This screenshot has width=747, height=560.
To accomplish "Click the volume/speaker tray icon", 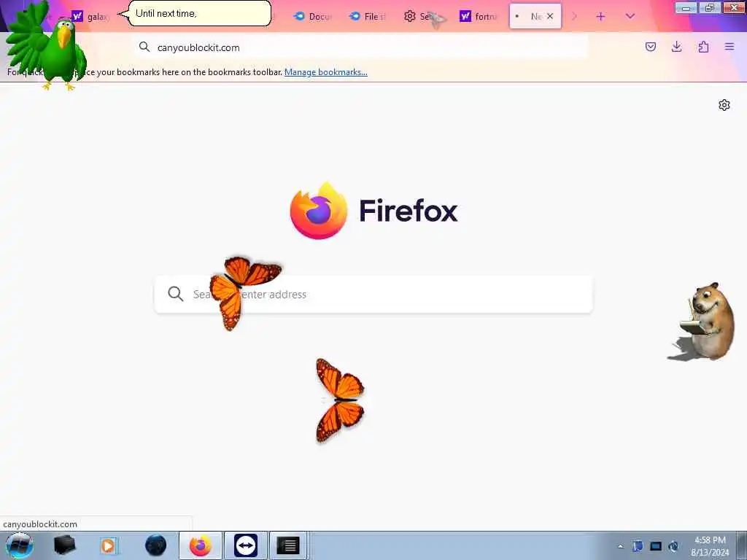I will point(673,546).
